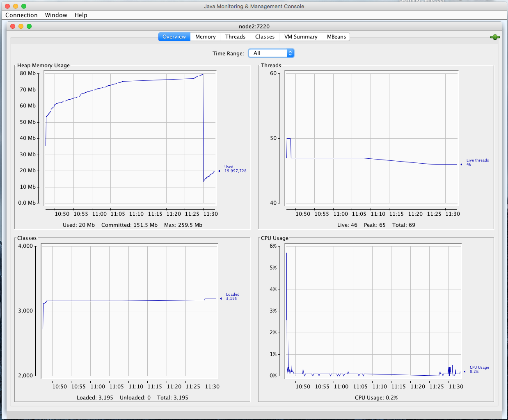
Task: Click the Heap Memory Usage chart
Action: click(x=130, y=138)
